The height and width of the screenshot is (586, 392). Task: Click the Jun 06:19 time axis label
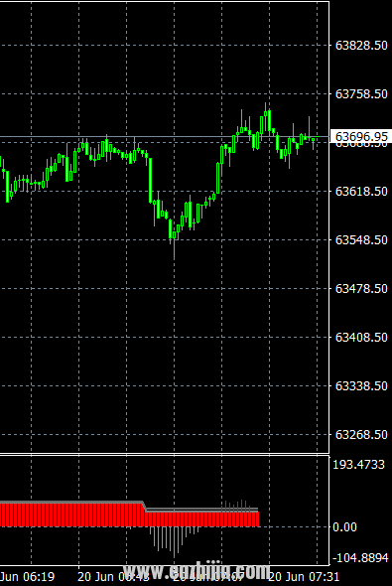point(27,577)
